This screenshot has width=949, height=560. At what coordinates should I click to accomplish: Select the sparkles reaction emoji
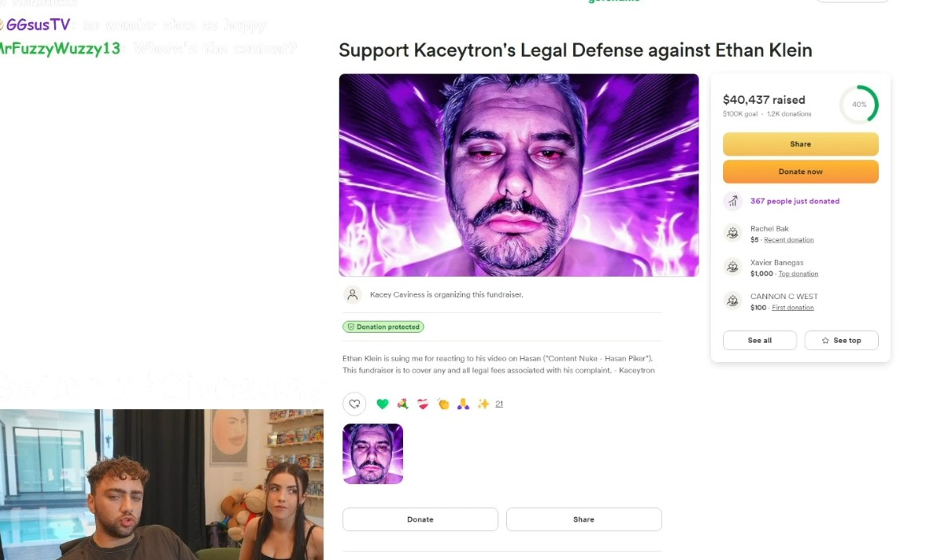click(483, 404)
